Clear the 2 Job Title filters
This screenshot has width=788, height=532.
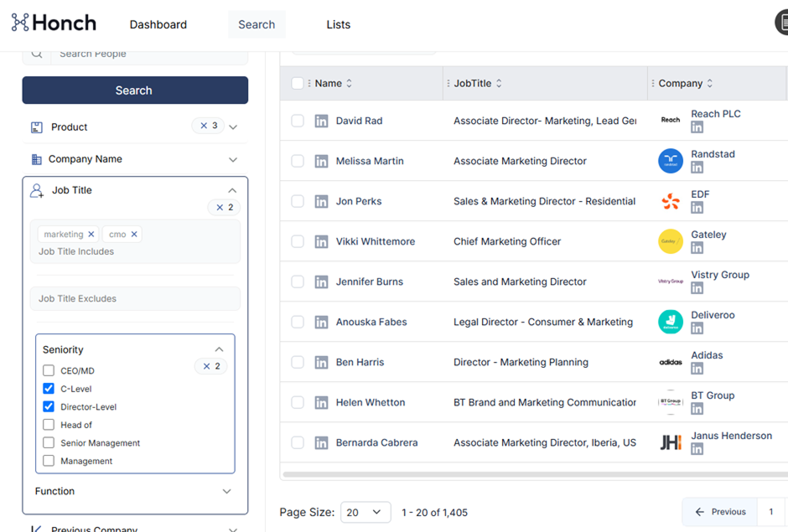[x=220, y=207]
